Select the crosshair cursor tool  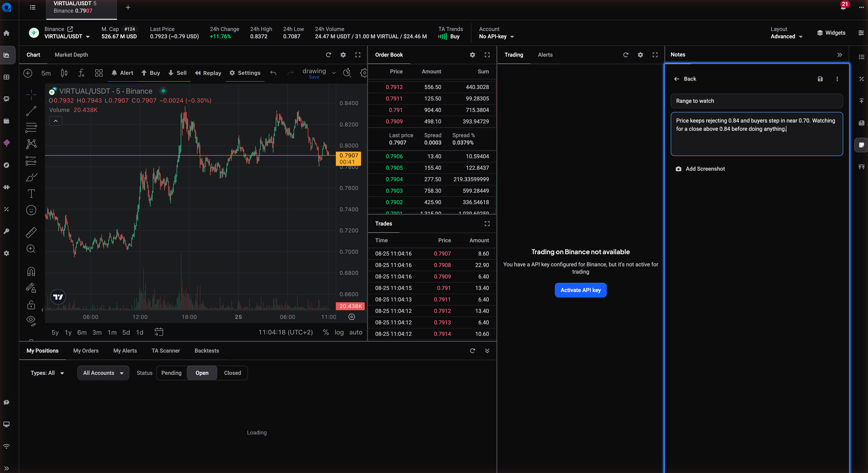coord(31,95)
